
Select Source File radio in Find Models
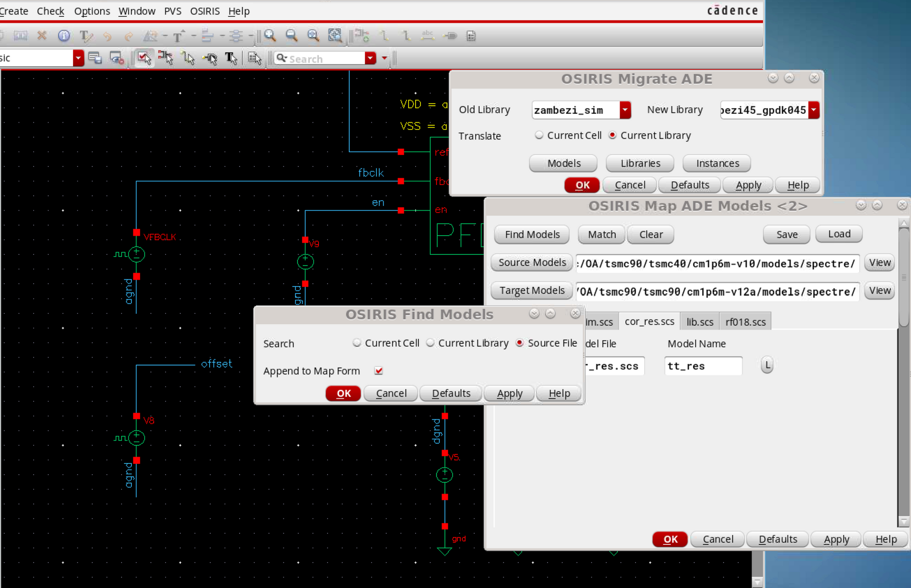520,342
